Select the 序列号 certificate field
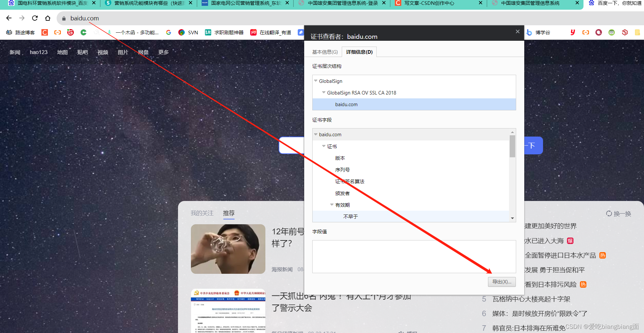The height and width of the screenshot is (333, 644). tap(342, 170)
